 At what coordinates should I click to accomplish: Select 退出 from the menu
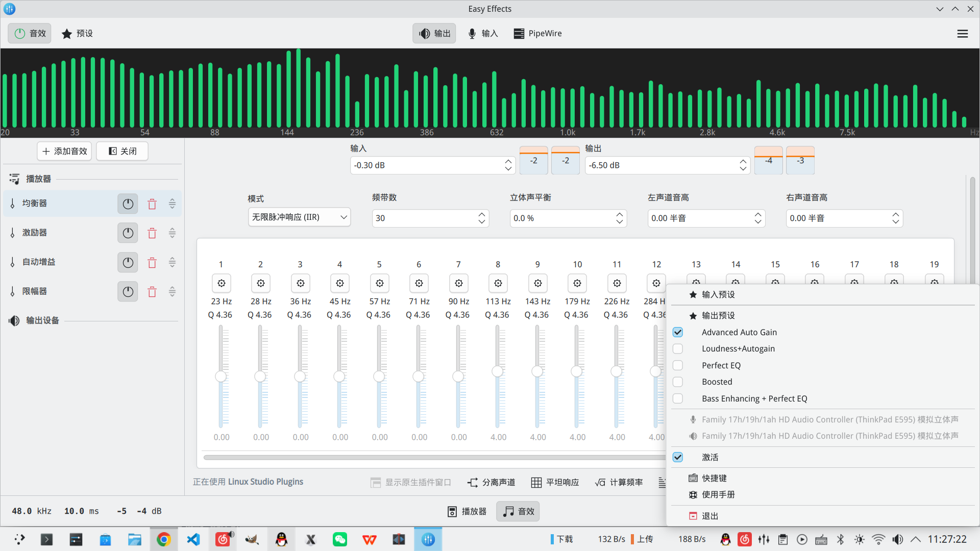(x=709, y=516)
